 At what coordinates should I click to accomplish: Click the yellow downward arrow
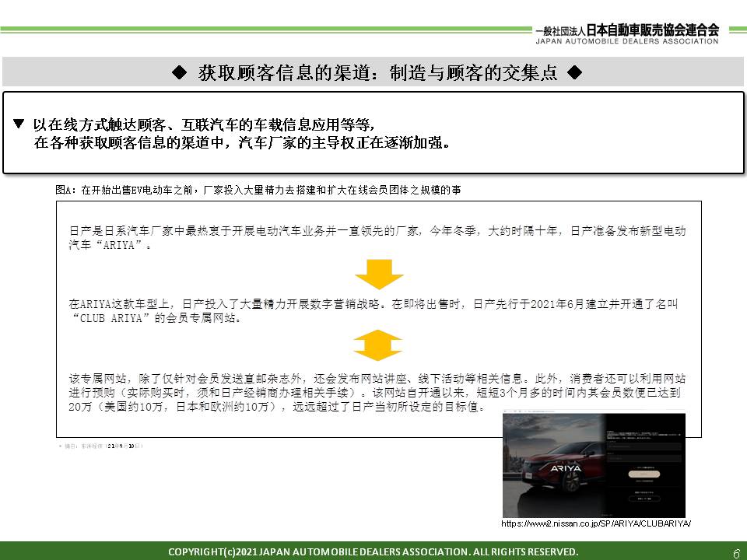378,275
